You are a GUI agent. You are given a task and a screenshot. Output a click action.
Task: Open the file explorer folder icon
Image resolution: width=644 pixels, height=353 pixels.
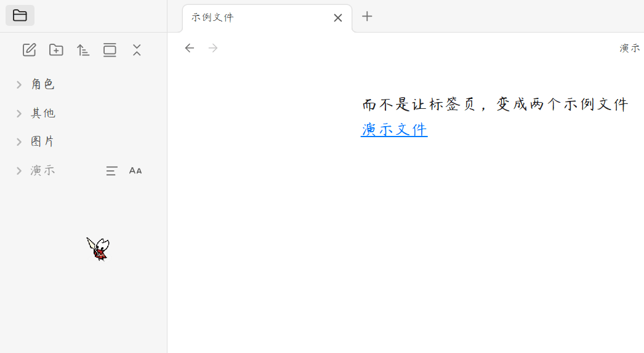(x=20, y=15)
